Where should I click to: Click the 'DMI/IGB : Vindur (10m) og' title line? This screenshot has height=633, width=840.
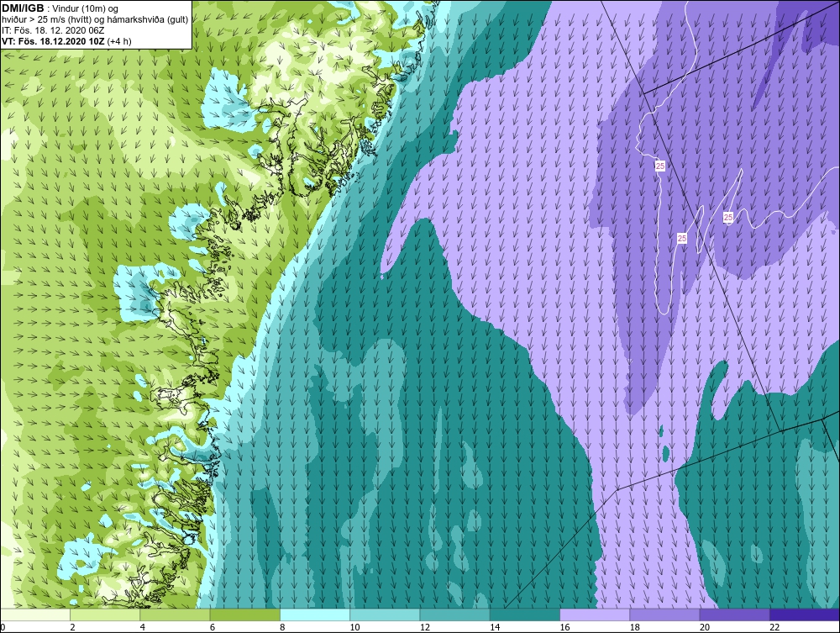click(60, 8)
